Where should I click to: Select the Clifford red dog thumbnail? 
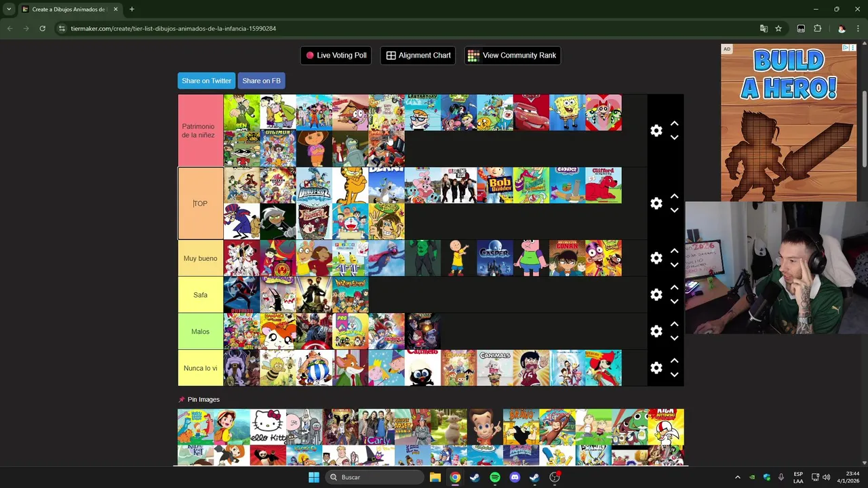[603, 185]
